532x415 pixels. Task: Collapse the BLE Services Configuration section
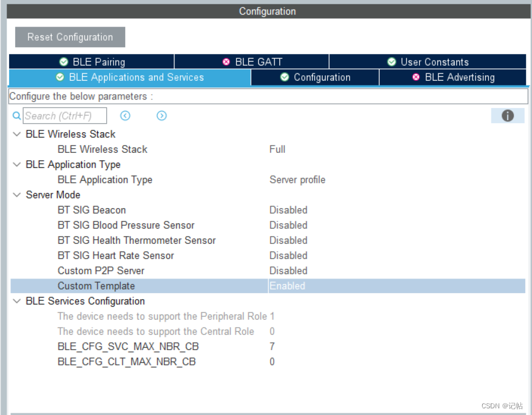[16, 301]
